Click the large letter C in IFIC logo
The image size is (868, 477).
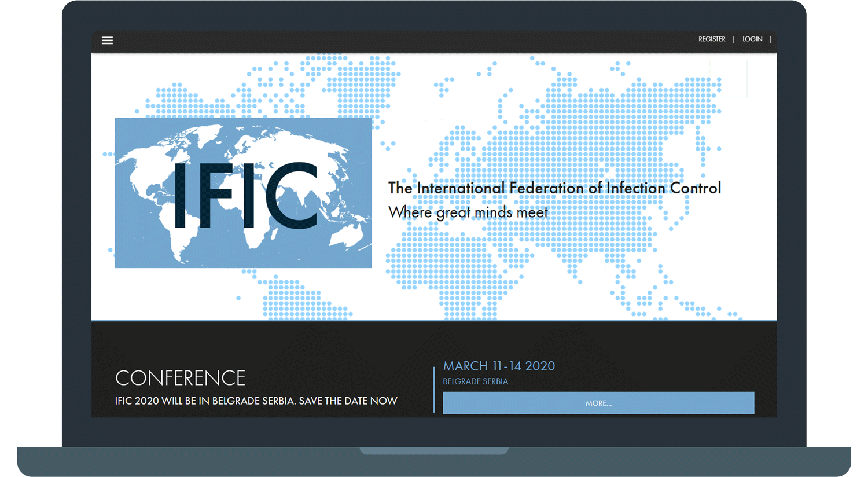[x=292, y=196]
